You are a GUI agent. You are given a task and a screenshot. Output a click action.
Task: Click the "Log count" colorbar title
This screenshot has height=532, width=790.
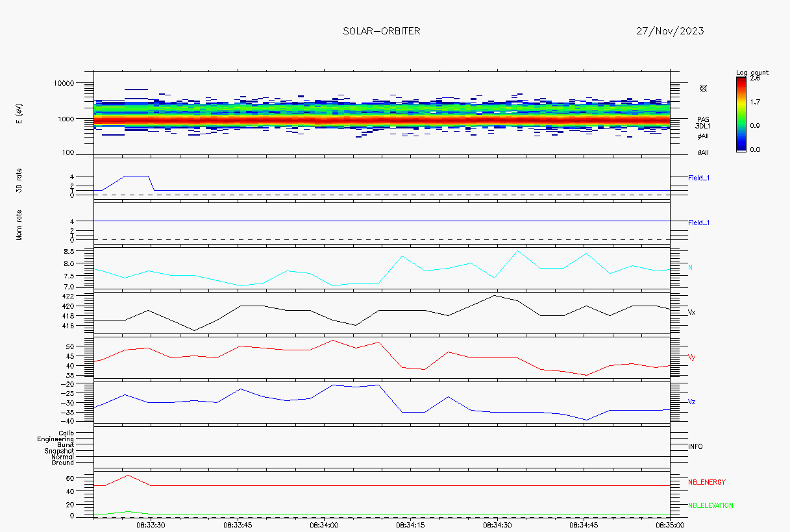pyautogui.click(x=752, y=72)
